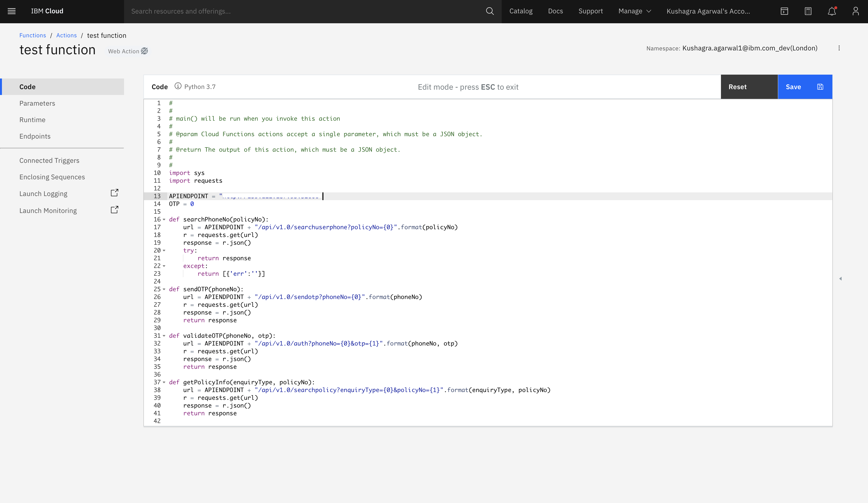This screenshot has width=868, height=503.
Task: Click the Save button in editor toolbar
Action: (x=793, y=86)
